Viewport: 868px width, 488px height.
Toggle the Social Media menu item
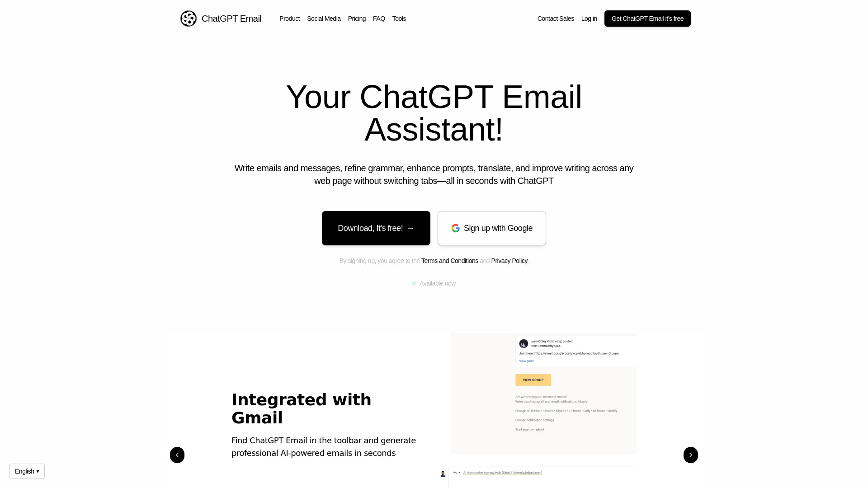click(324, 19)
